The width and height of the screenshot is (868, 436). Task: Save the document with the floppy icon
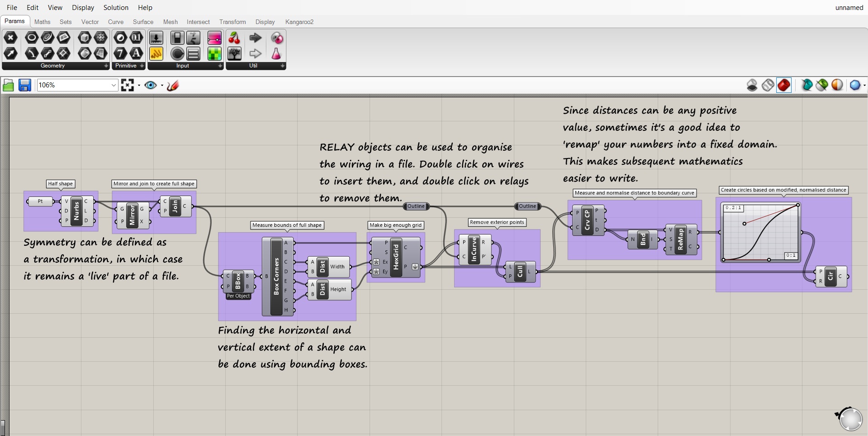24,85
